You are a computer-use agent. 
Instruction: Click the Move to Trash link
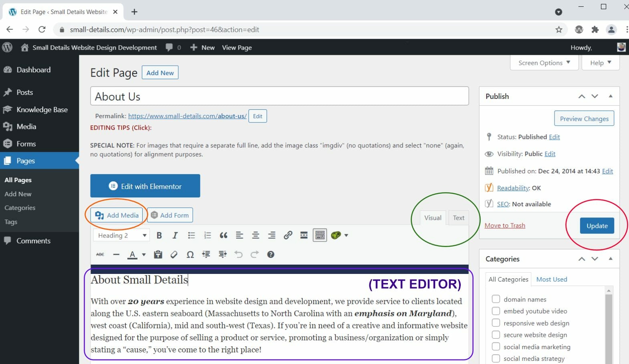pos(505,225)
